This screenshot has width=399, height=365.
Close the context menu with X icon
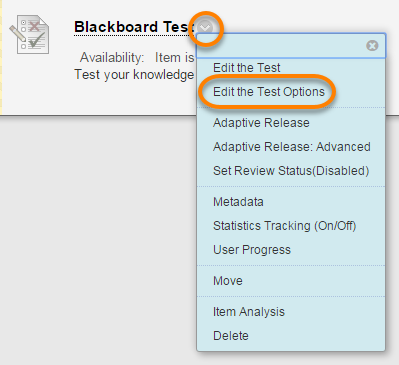[372, 45]
